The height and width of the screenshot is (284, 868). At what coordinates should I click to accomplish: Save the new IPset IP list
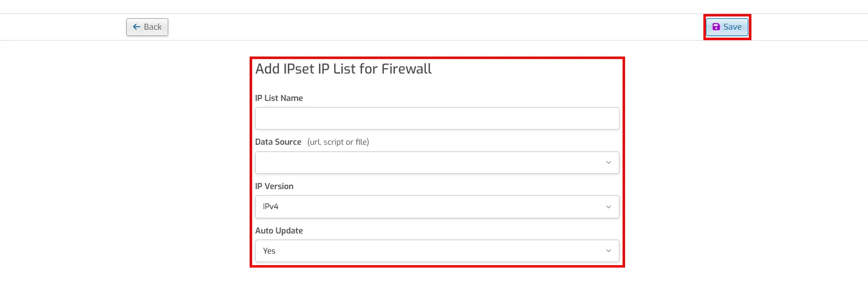[727, 27]
